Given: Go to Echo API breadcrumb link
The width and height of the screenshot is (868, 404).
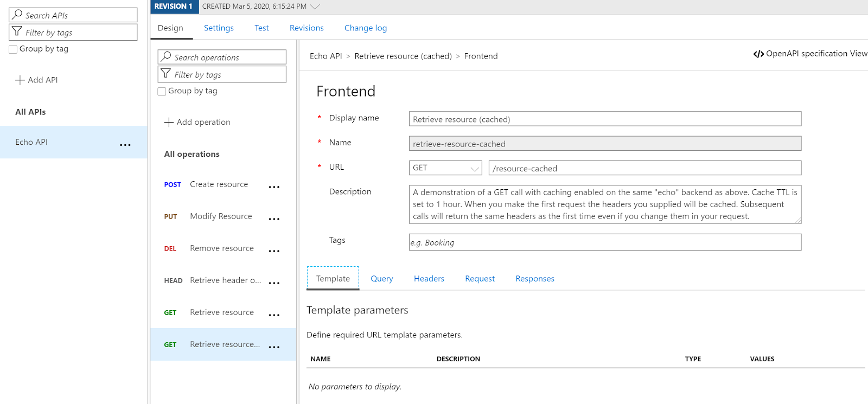Looking at the screenshot, I should click(325, 56).
